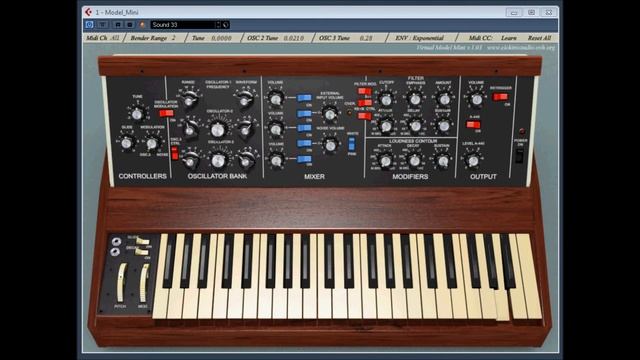Click the Loudness Contour Sustain knob
The height and width of the screenshot is (360, 640).
(443, 161)
